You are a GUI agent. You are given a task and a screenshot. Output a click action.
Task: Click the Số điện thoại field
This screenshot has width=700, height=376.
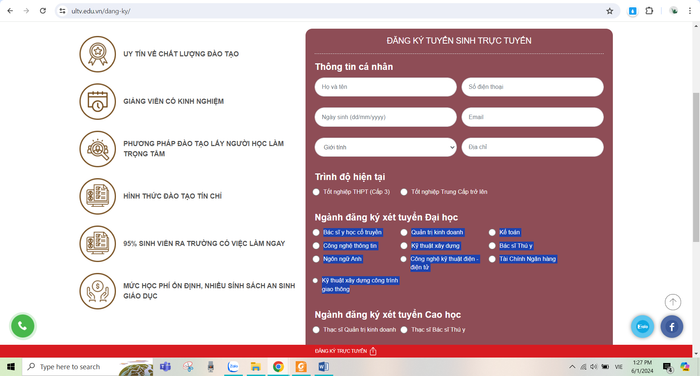(533, 87)
